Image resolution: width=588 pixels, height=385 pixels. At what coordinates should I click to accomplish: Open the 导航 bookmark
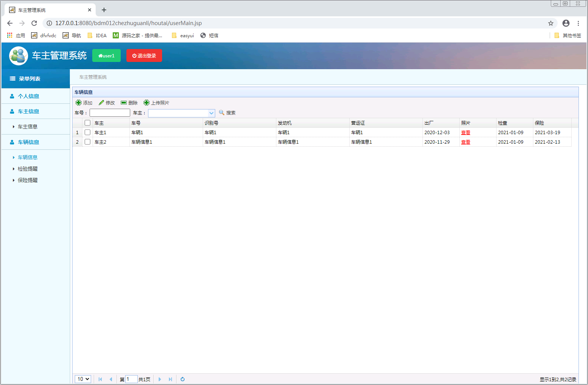click(x=72, y=35)
